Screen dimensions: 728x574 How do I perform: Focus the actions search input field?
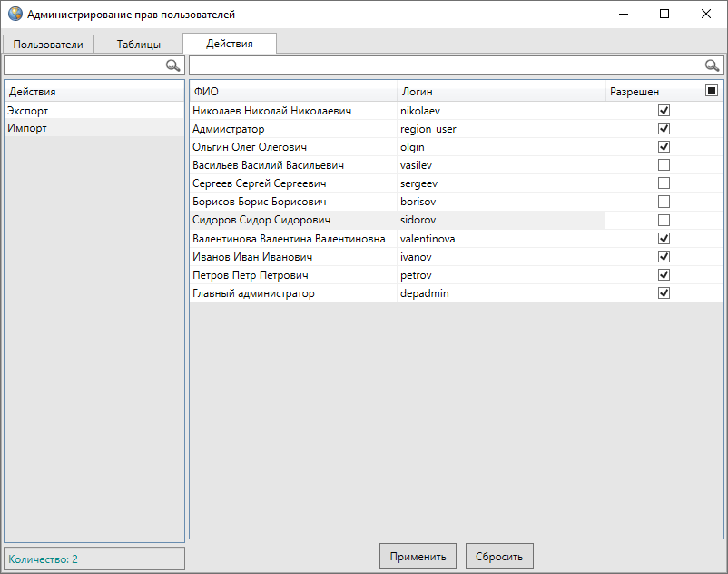[84, 65]
